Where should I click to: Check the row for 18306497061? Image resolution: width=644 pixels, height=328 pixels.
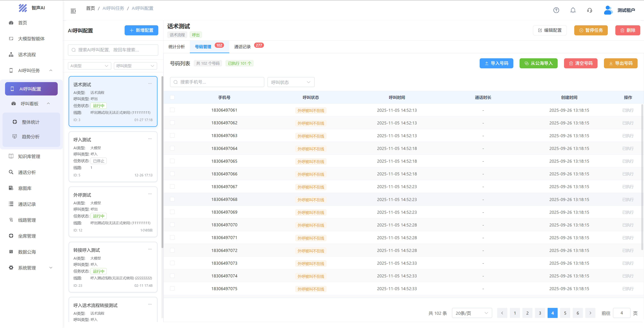tap(172, 110)
